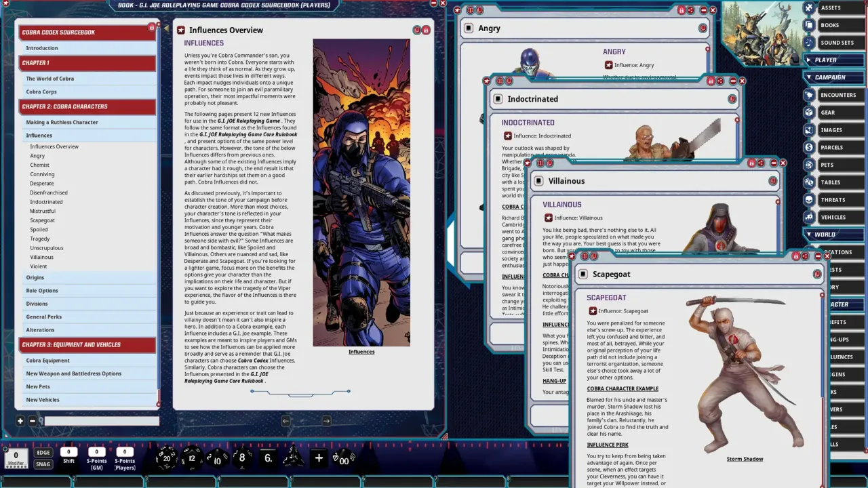Click the Influence: Scapegoat star link icon
This screenshot has width=868, height=488.
coord(593,311)
